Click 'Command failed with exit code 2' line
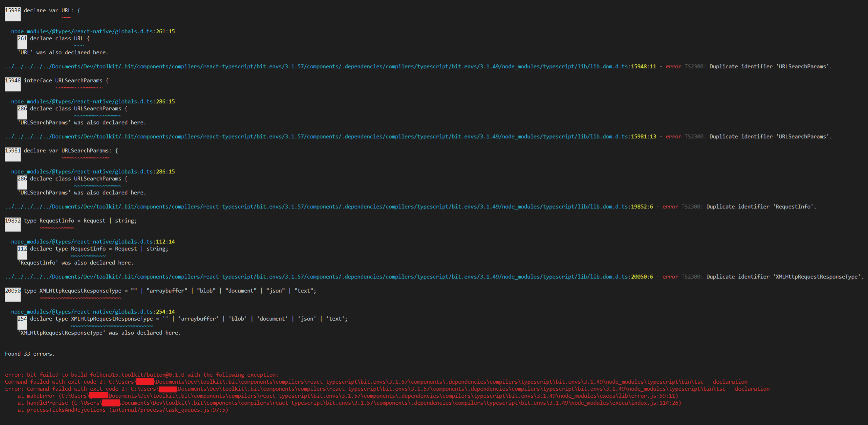868x425 pixels. coord(376,382)
